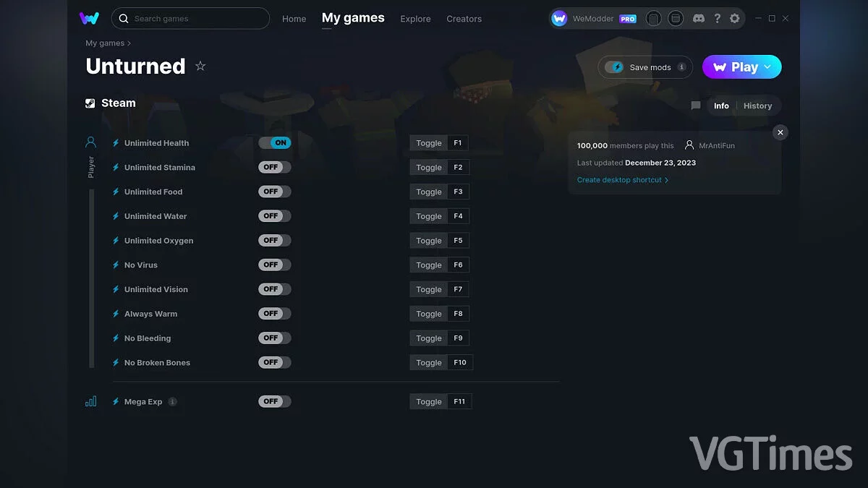
Task: Select the Player category icon
Action: click(90, 142)
